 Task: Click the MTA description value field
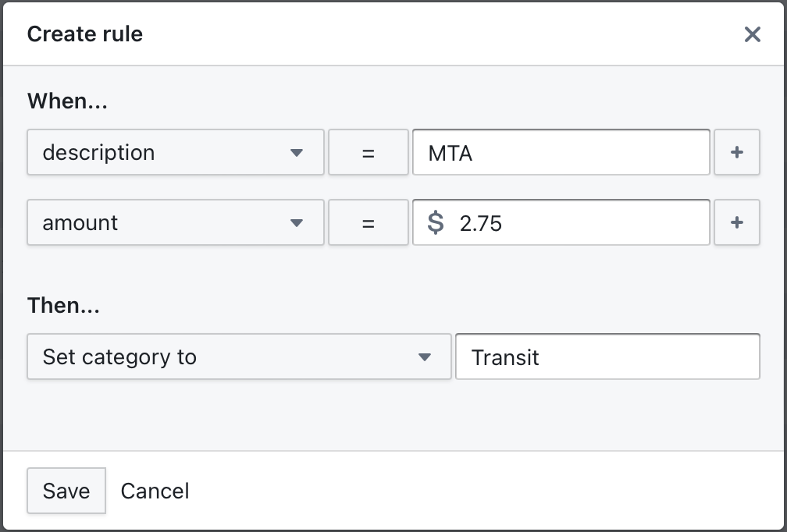click(x=561, y=152)
